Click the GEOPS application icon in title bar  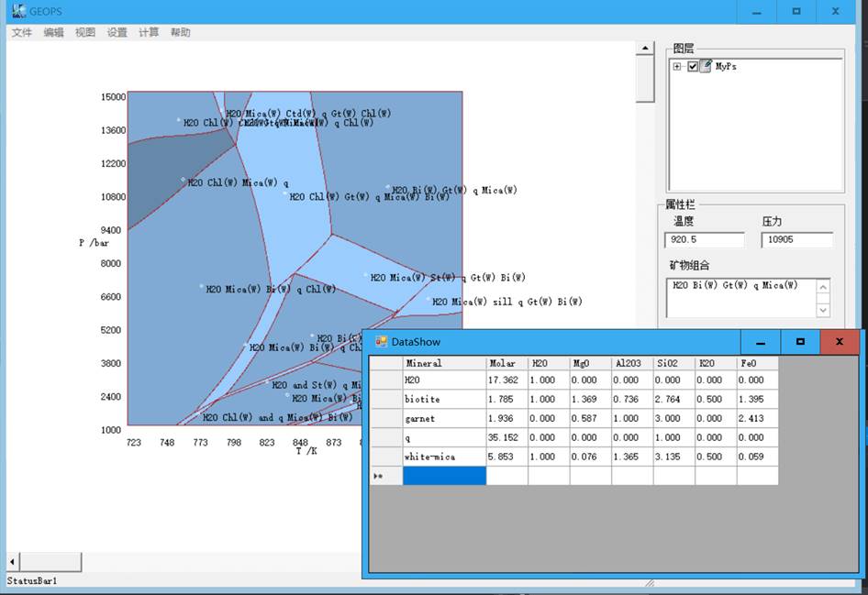18,11
